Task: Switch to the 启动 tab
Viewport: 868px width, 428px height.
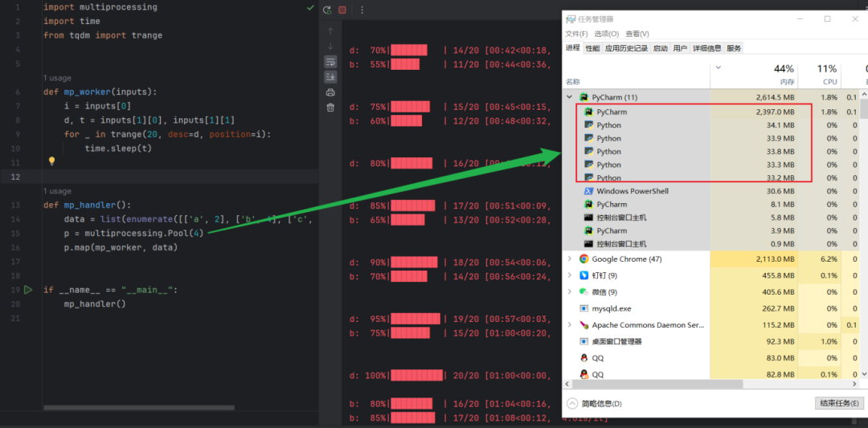Action: coord(661,48)
